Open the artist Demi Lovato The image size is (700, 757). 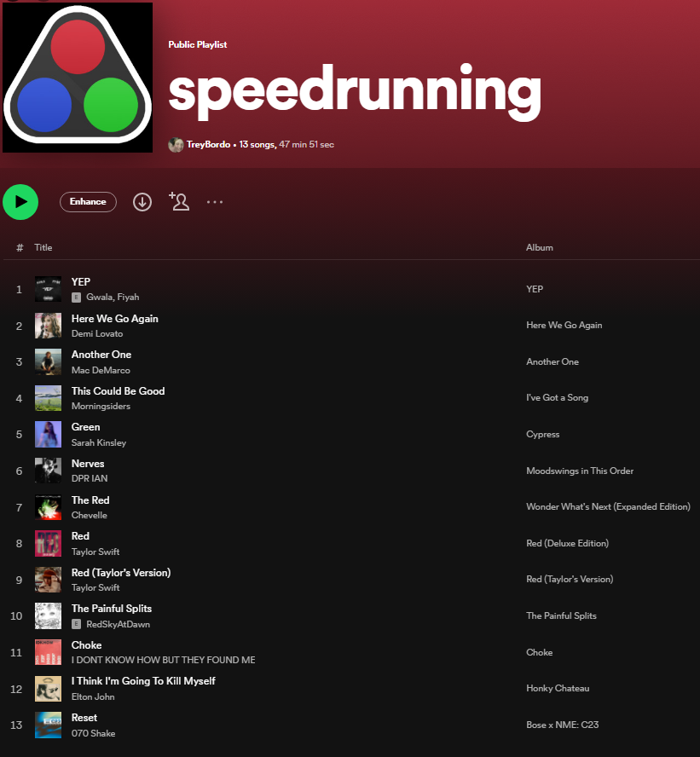[97, 333]
